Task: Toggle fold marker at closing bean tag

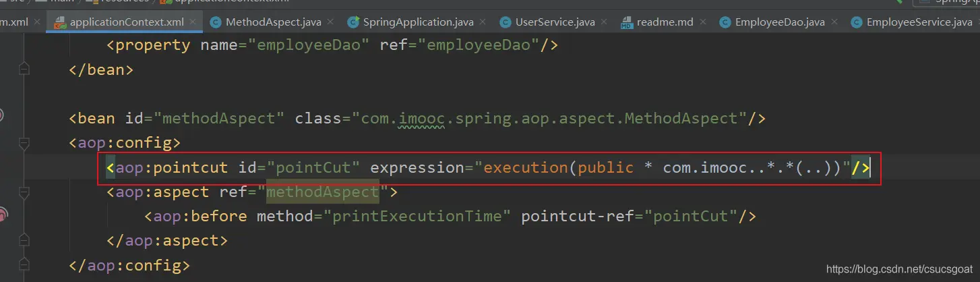Action: (x=24, y=69)
